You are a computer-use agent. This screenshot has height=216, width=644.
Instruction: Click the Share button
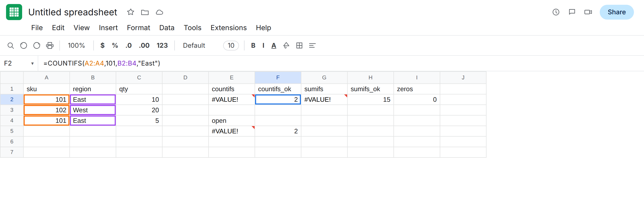[x=617, y=12]
